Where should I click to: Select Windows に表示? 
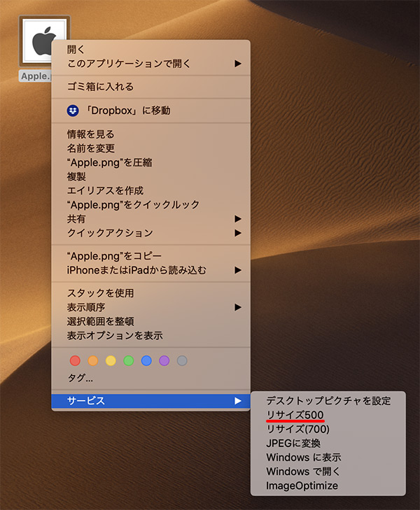[328, 458]
